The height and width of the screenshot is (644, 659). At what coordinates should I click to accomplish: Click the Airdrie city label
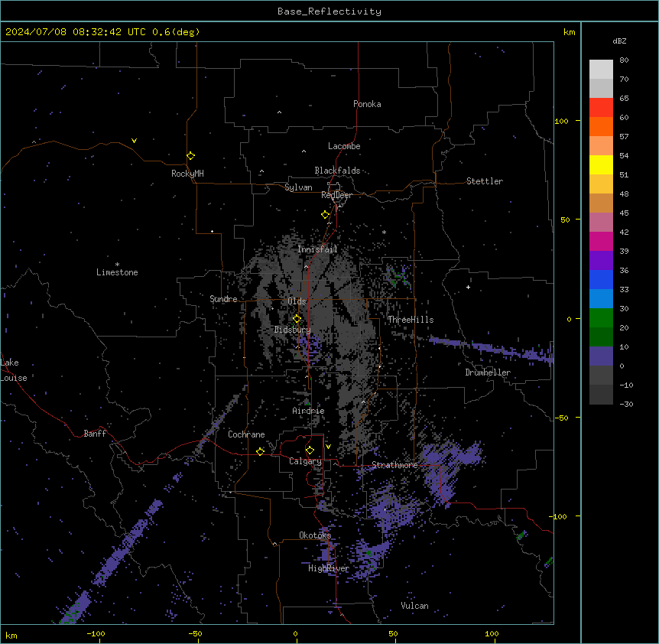click(x=309, y=411)
